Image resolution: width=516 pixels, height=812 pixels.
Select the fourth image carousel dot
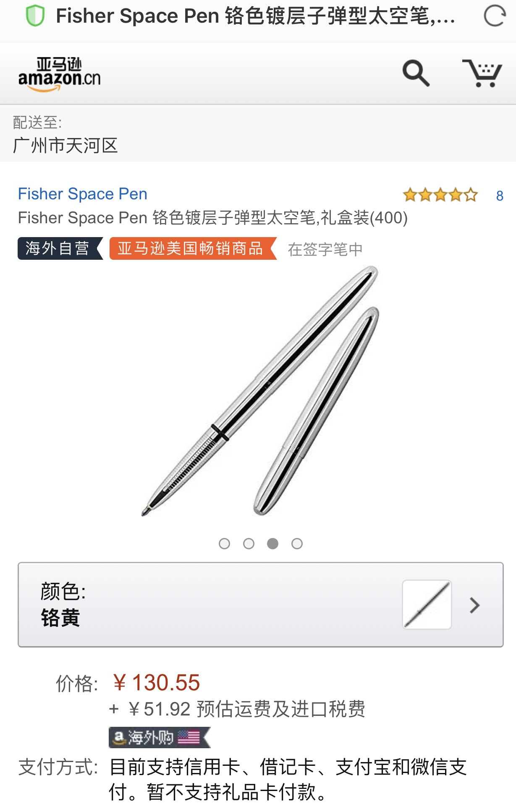(x=297, y=544)
